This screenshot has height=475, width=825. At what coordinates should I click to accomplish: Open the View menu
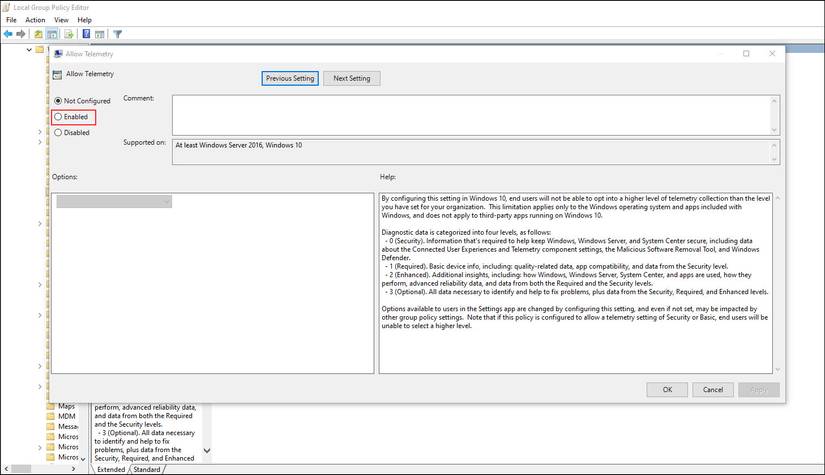pos(61,20)
